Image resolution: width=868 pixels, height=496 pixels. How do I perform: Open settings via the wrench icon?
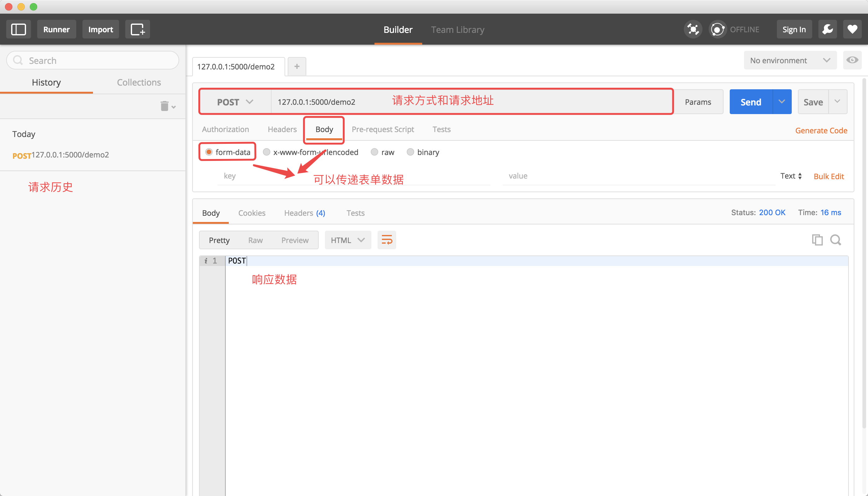(x=827, y=29)
